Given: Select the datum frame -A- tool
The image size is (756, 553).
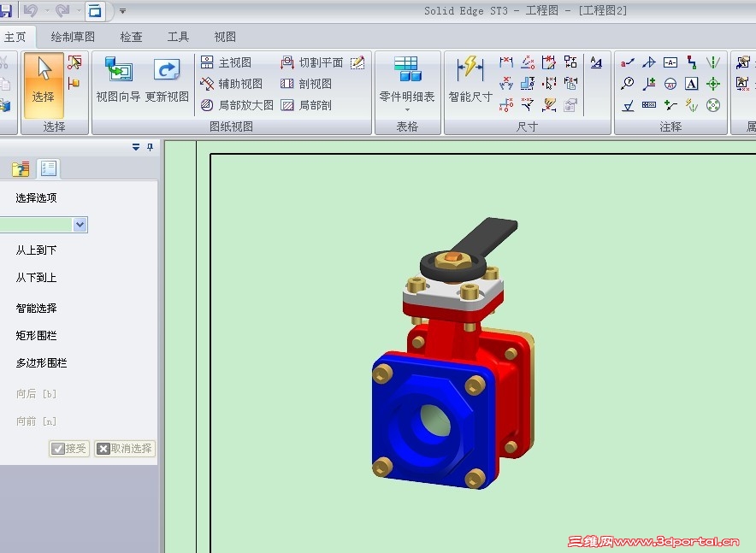Looking at the screenshot, I should [670, 62].
